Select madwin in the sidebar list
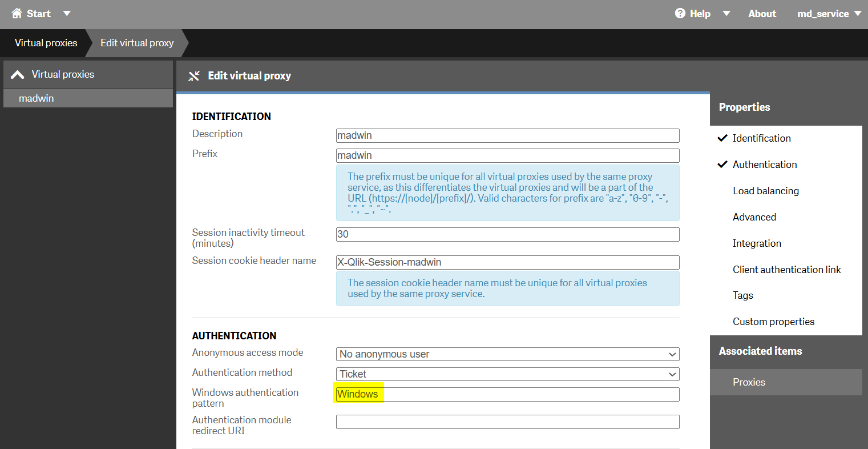 tap(88, 98)
